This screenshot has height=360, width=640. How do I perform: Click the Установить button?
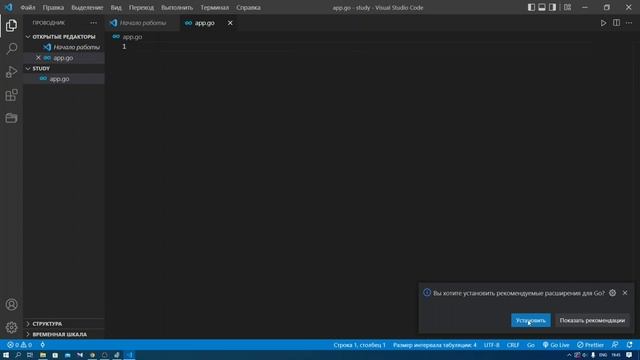click(x=531, y=320)
